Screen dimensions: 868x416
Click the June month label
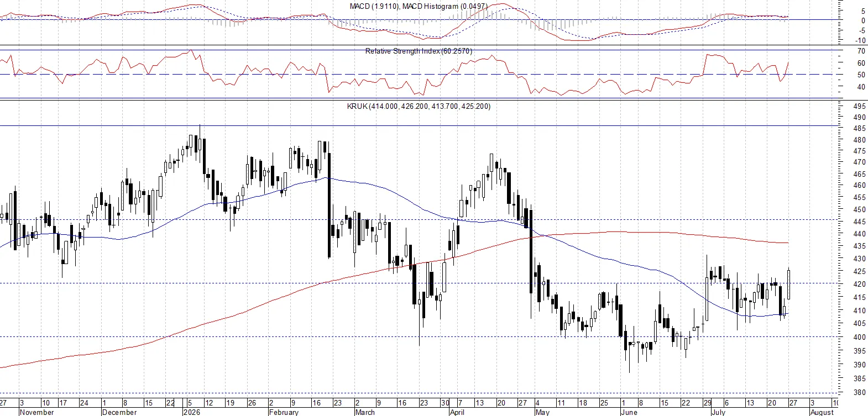coord(629,412)
